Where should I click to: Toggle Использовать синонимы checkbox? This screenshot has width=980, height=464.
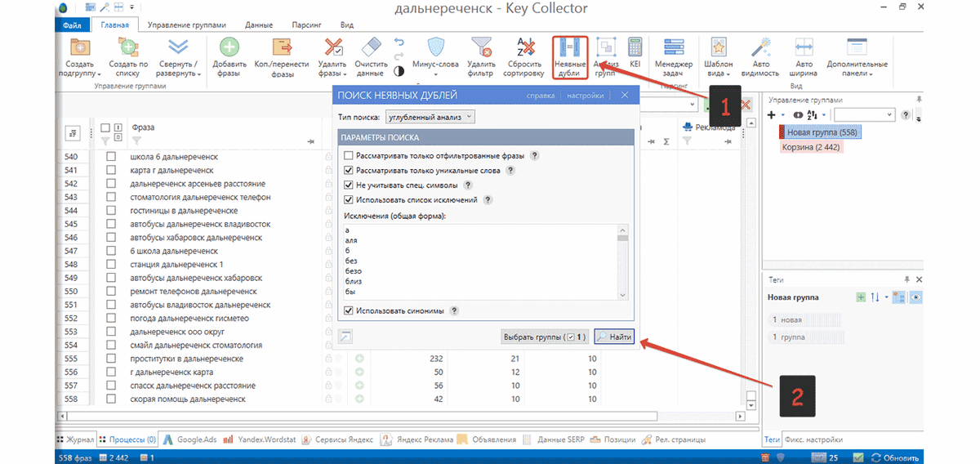coord(350,310)
